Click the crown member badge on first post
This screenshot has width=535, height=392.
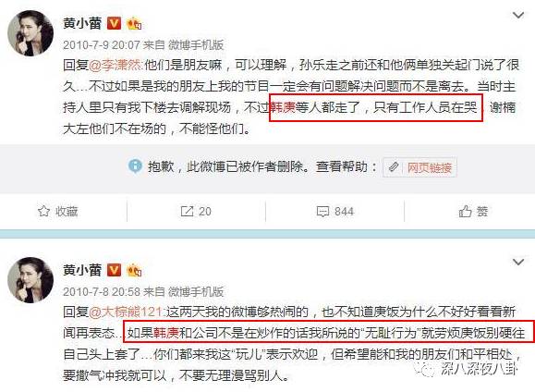pyautogui.click(x=134, y=23)
